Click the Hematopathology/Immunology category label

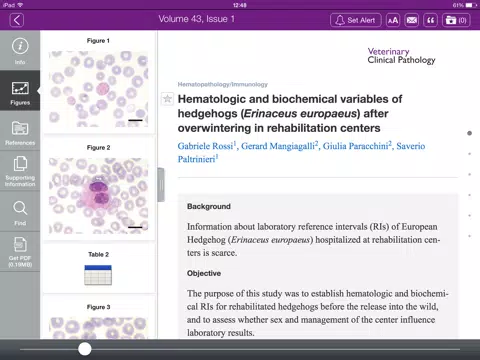pyautogui.click(x=223, y=84)
